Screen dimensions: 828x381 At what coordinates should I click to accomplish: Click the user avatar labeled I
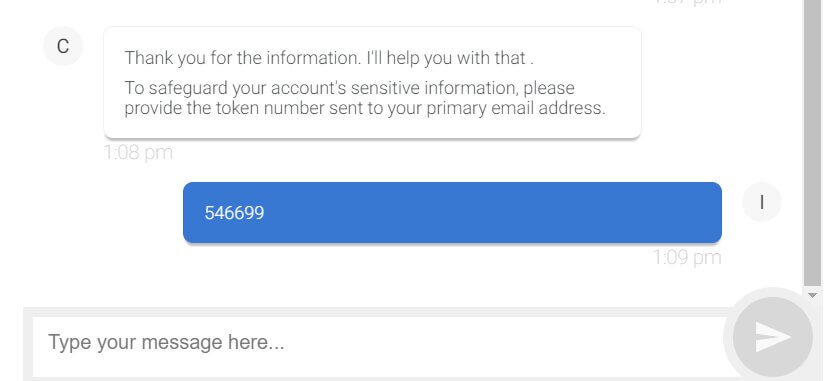click(761, 202)
